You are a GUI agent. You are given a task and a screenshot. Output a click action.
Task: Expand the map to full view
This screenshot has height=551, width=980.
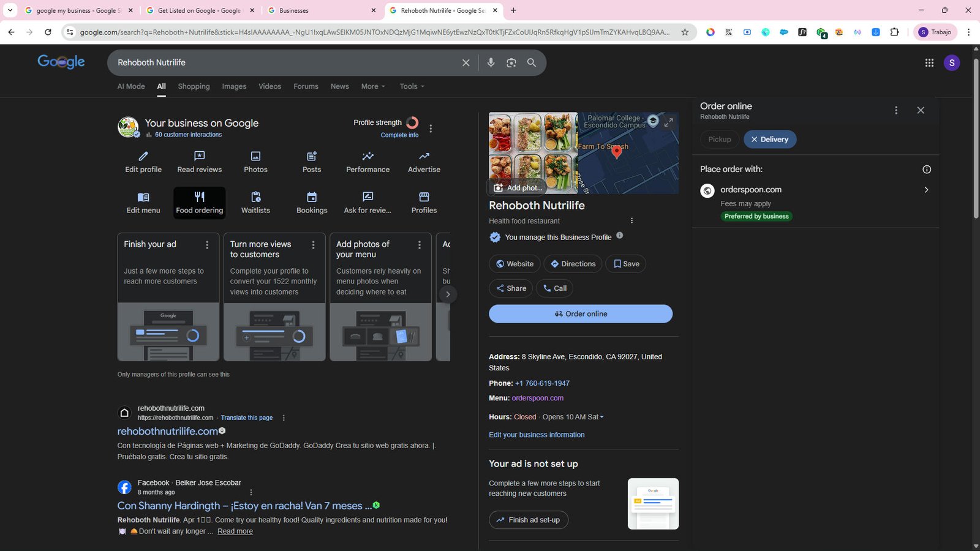(668, 122)
